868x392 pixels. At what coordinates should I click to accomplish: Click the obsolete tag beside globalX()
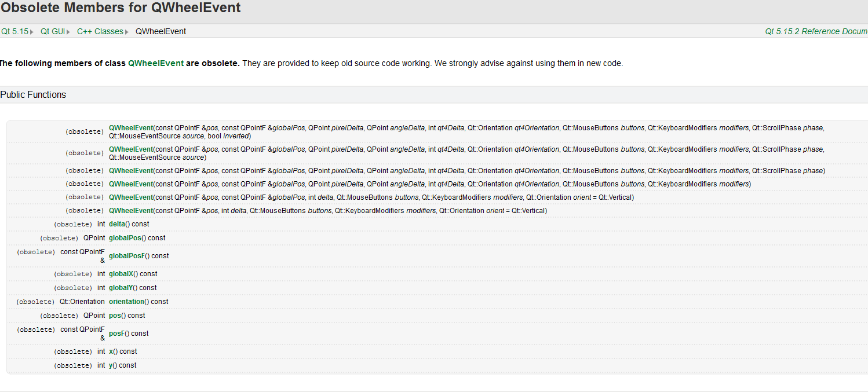coord(73,274)
